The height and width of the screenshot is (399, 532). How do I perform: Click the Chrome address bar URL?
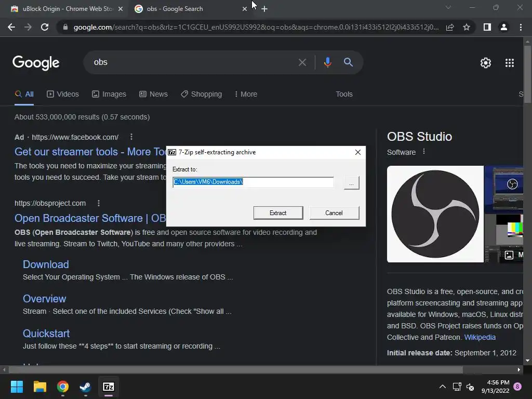[256, 27]
